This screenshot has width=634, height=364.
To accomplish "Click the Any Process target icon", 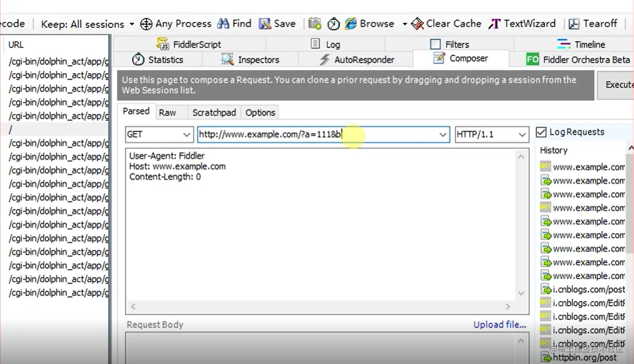I will [146, 24].
